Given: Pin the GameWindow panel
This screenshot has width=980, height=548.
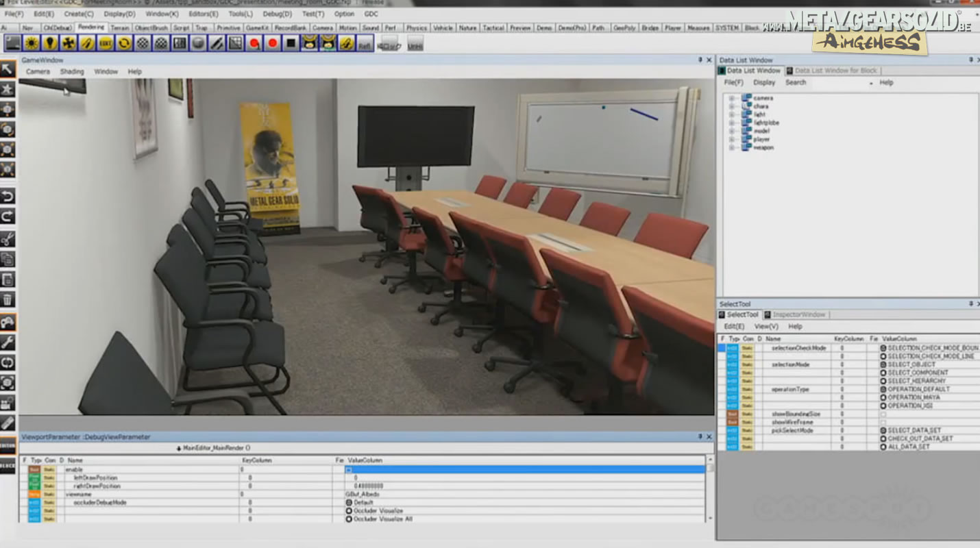Looking at the screenshot, I should click(x=700, y=60).
